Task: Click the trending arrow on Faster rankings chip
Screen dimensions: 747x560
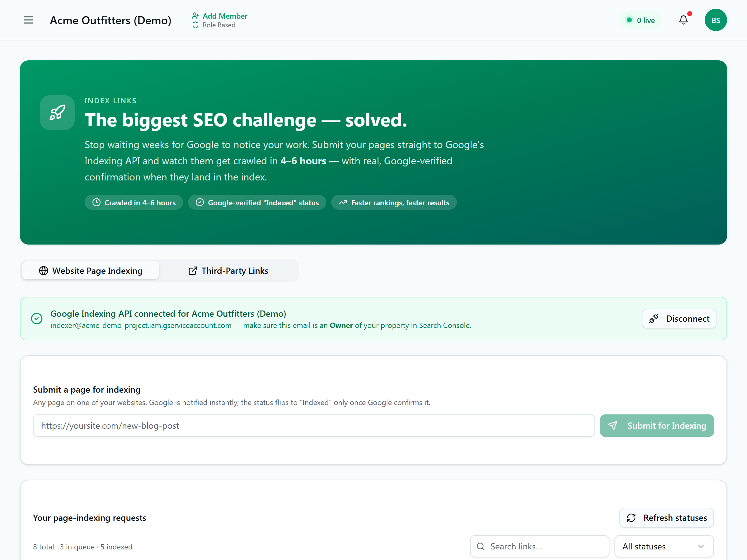Action: click(343, 203)
